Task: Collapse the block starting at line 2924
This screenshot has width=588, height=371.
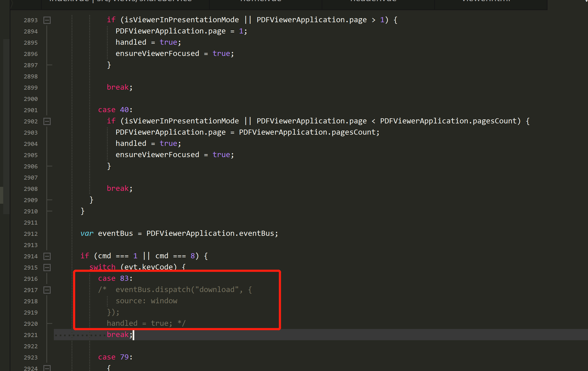Action: pos(47,368)
